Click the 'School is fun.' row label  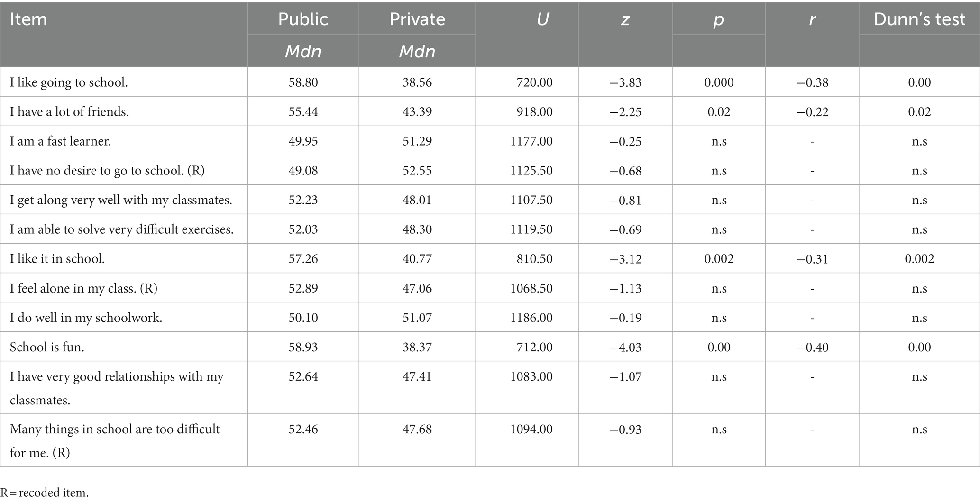click(x=47, y=347)
